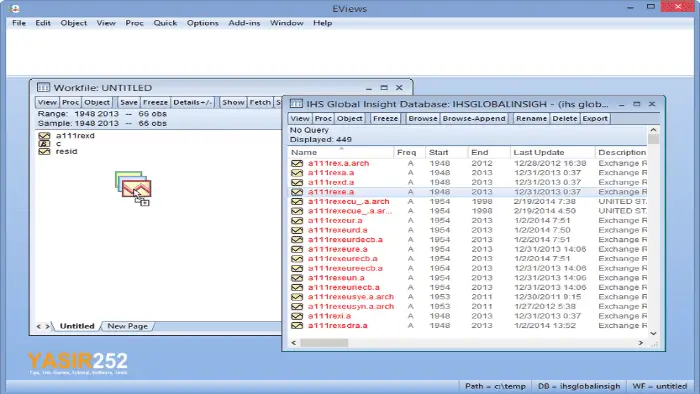
Task: Click the EViews application icon in title bar
Action: tap(14, 8)
